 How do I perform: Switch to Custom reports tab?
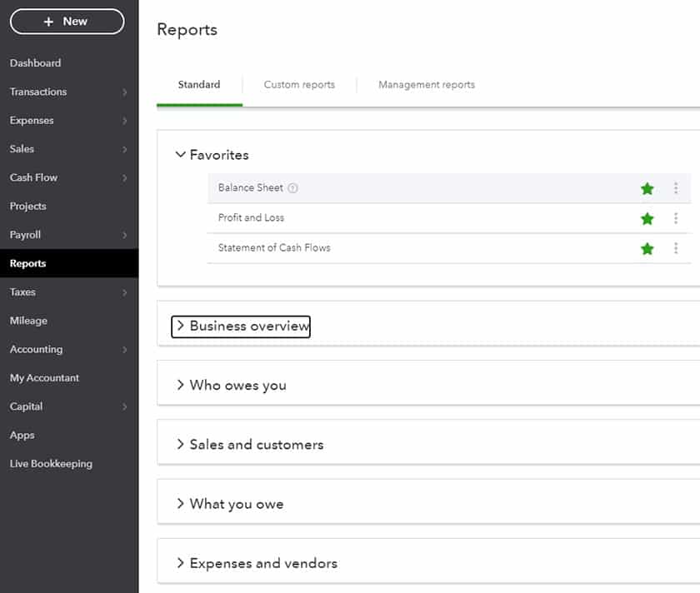click(x=298, y=84)
